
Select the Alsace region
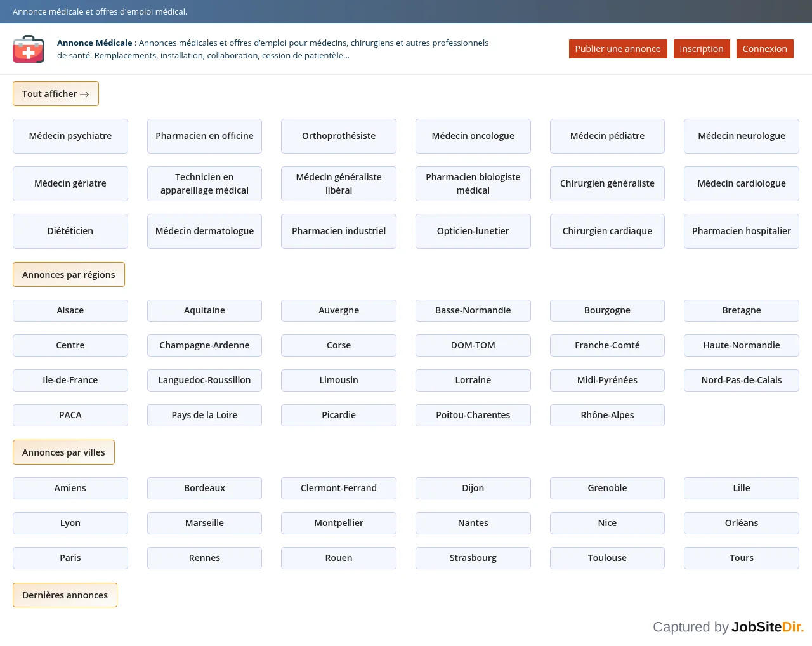point(70,310)
